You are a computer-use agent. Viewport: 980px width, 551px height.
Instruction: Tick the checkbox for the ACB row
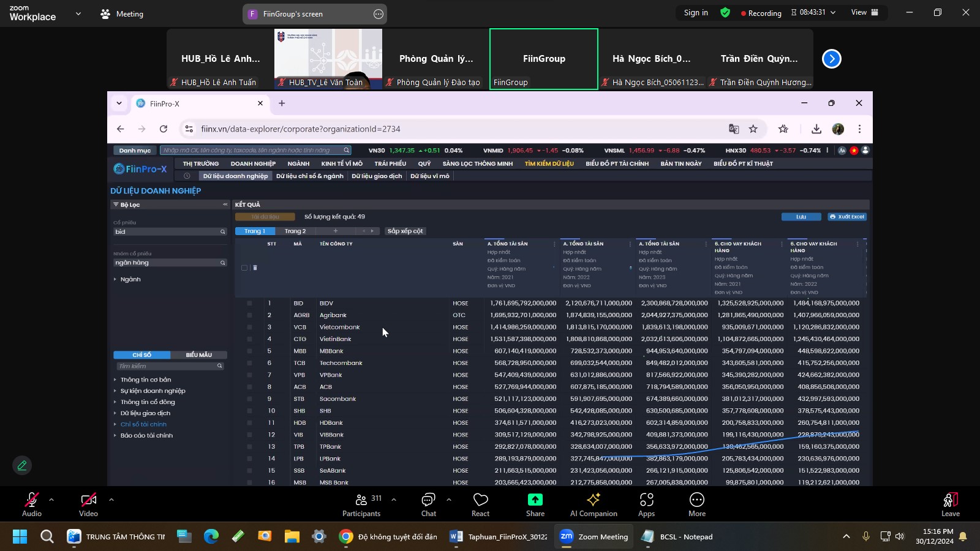coord(249,387)
